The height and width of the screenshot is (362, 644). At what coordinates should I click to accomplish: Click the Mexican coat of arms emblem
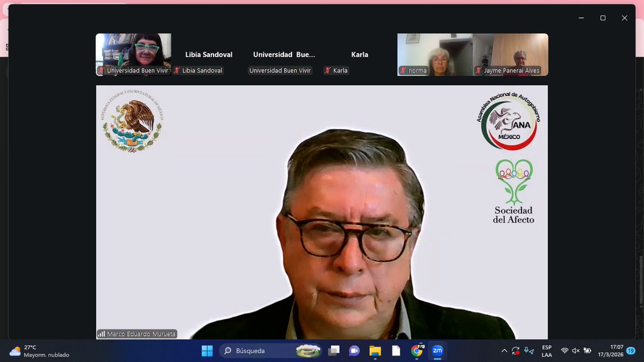pyautogui.click(x=132, y=121)
